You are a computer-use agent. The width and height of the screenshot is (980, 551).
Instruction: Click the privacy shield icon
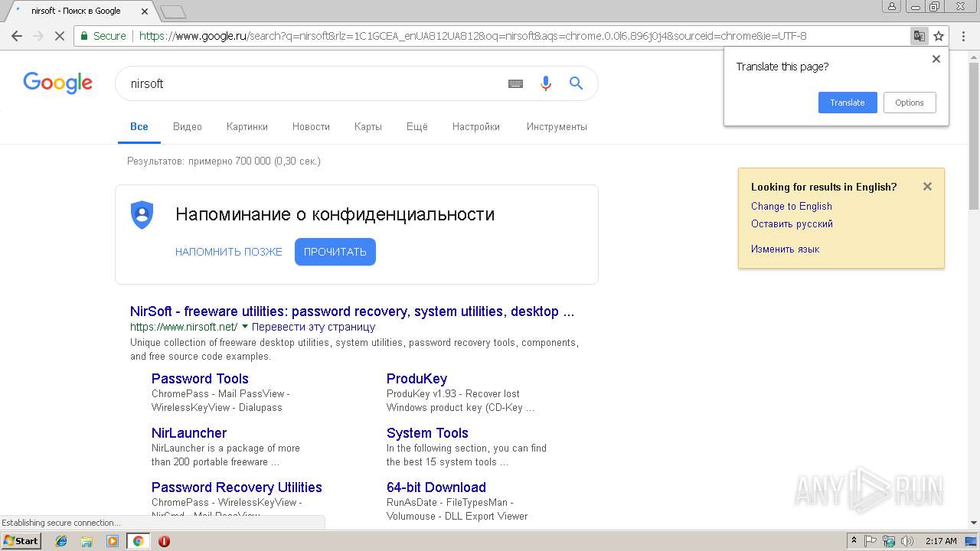(x=142, y=215)
